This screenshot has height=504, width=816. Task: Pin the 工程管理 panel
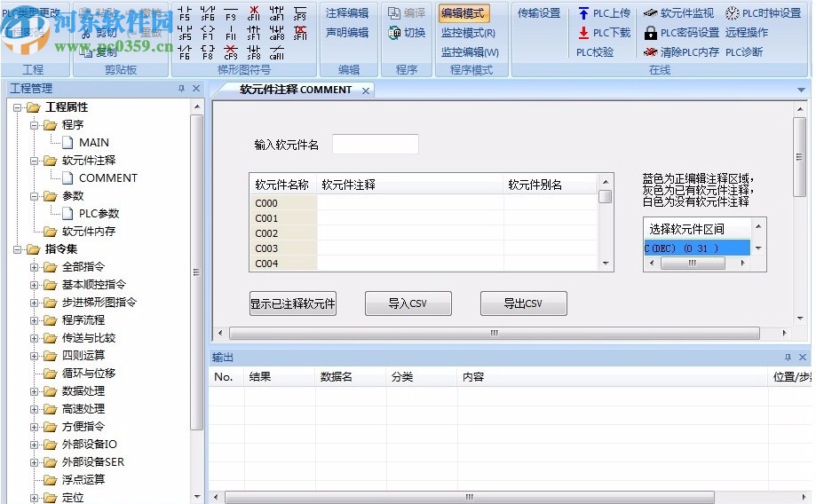coord(181,89)
